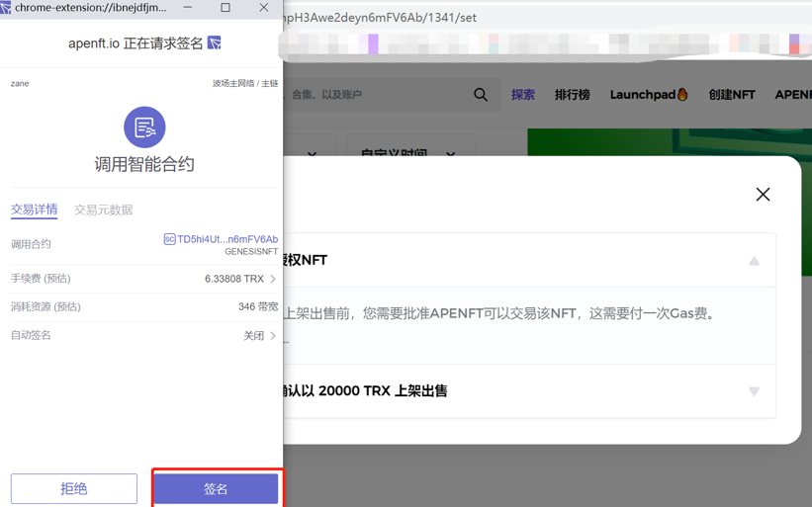Open the 自定义时间 dropdown
The image size is (812, 507).
click(x=410, y=146)
